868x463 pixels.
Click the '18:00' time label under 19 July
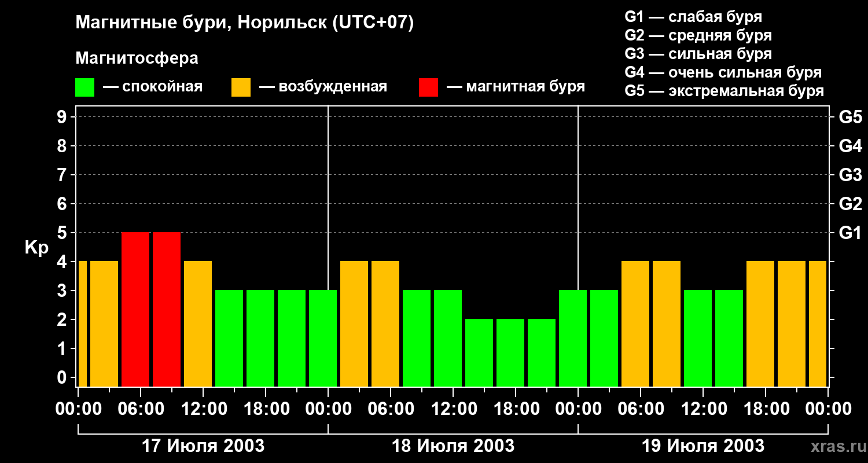[x=766, y=409]
